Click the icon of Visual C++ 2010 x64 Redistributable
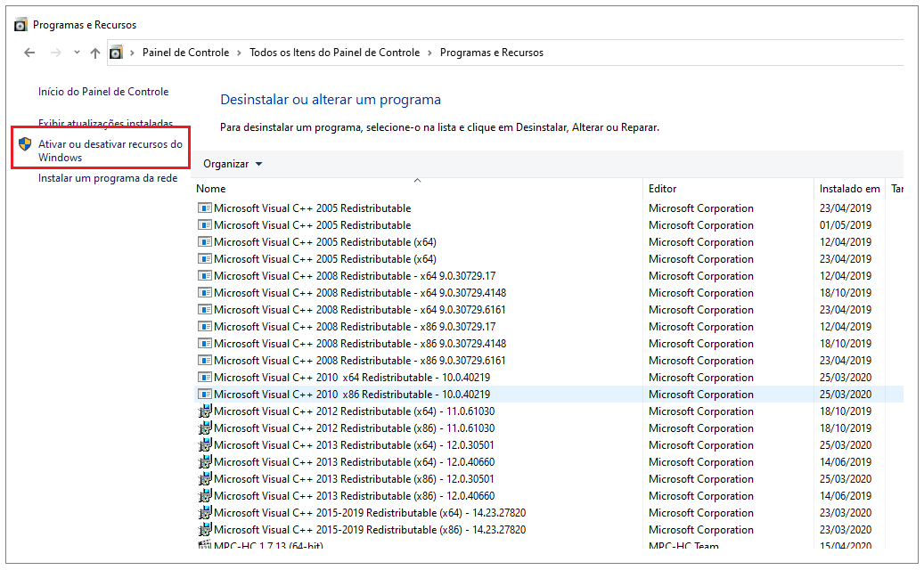This screenshot has height=570, width=924. (204, 378)
